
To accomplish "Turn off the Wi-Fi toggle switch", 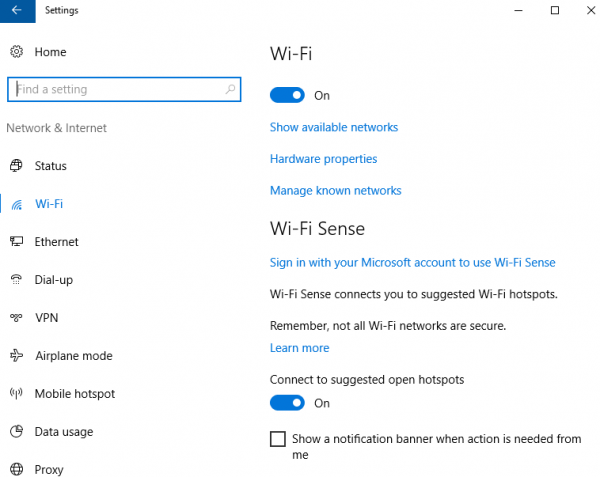I will pyautogui.click(x=287, y=96).
